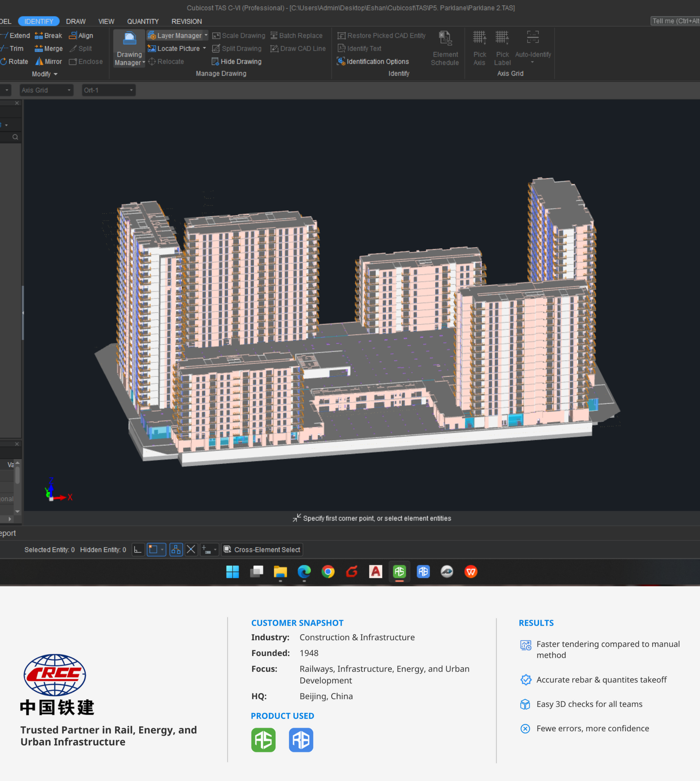Click the Identification Options icon
The image size is (700, 781).
click(341, 61)
